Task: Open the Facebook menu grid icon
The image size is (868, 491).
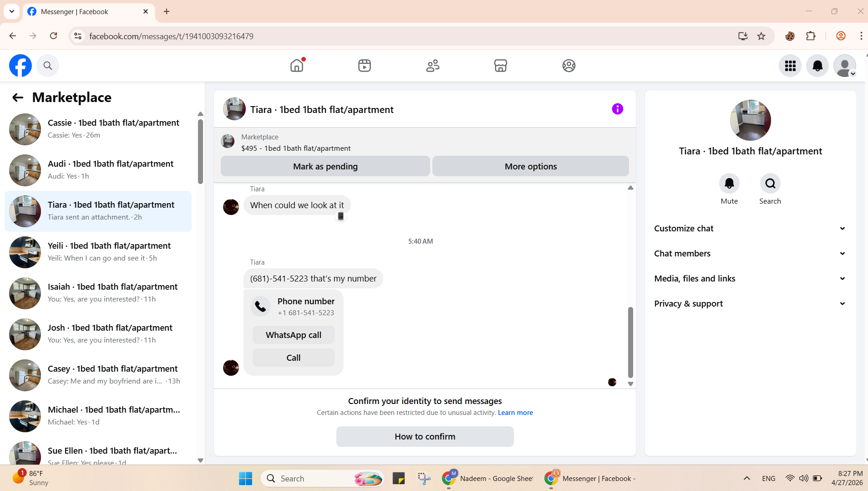Action: click(790, 66)
